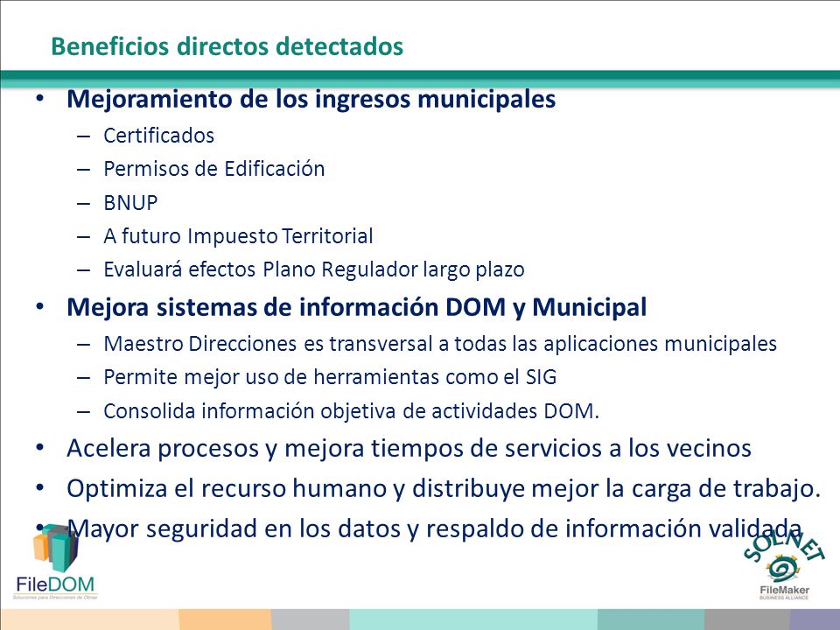The image size is (840, 630).
Task: Click the 'Permisos de Edificación' line
Action: tap(214, 169)
